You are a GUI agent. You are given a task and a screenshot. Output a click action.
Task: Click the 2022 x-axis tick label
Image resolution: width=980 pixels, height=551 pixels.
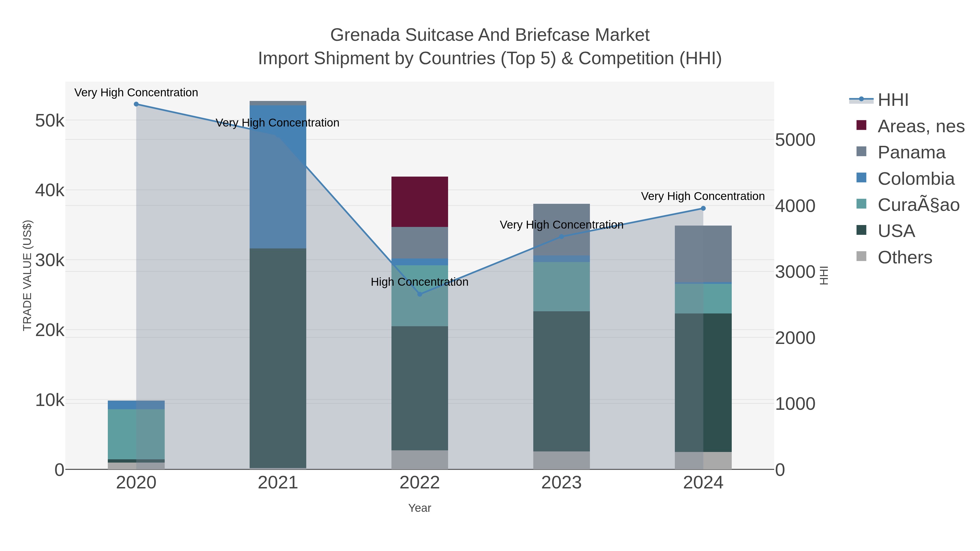[419, 483]
